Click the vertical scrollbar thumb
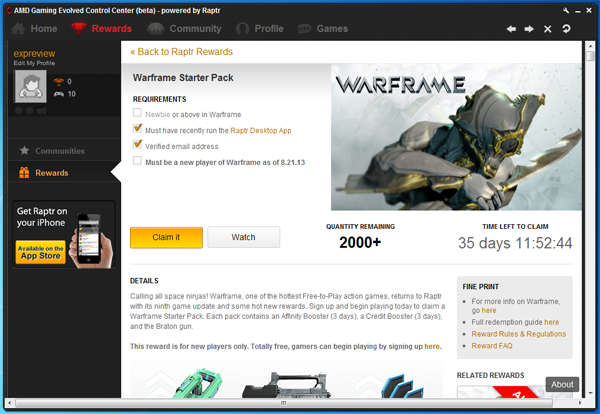 (590, 56)
